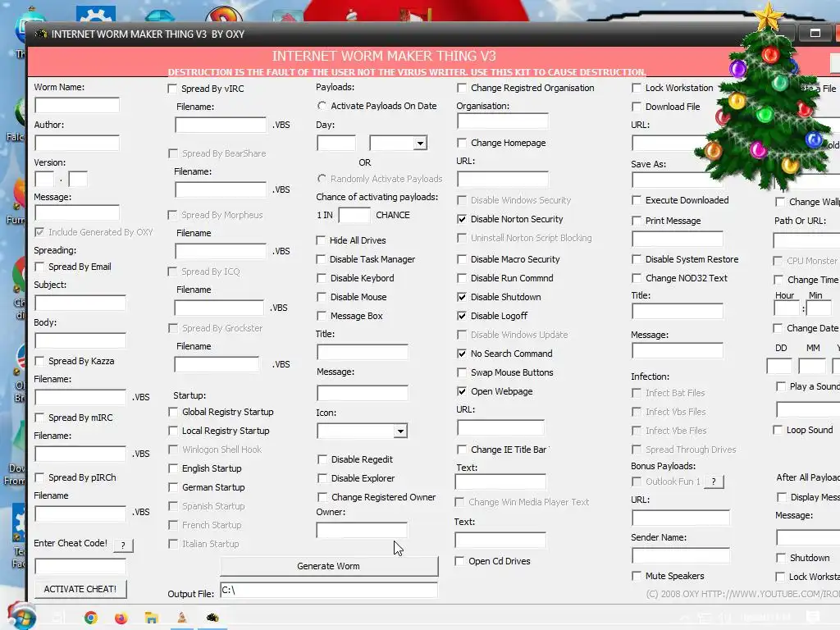Enable the Message Box payload
Screen dimensions: 840x630
pos(322,316)
